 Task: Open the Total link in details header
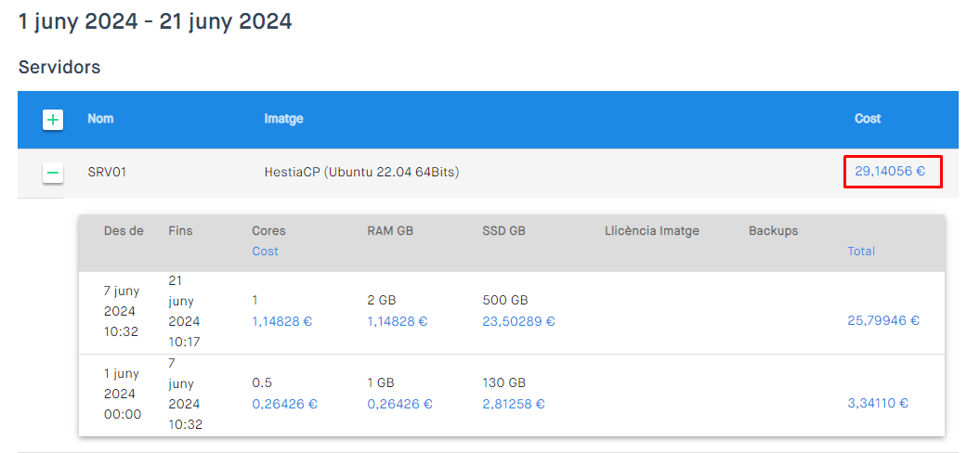click(861, 252)
